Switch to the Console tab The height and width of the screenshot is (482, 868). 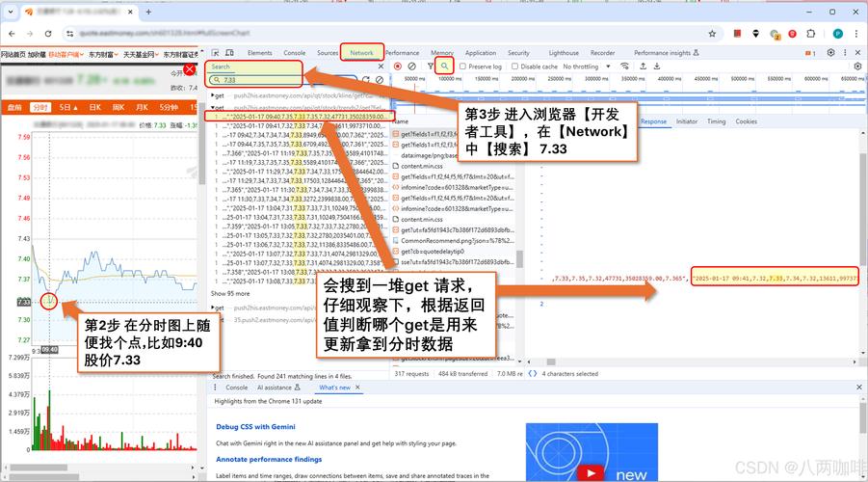[295, 53]
